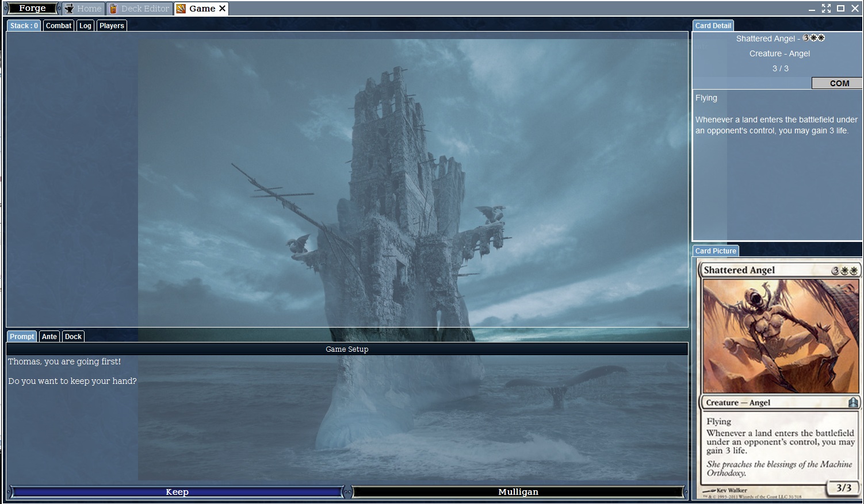Maximize the Forge window
The width and height of the screenshot is (864, 504).
click(840, 9)
